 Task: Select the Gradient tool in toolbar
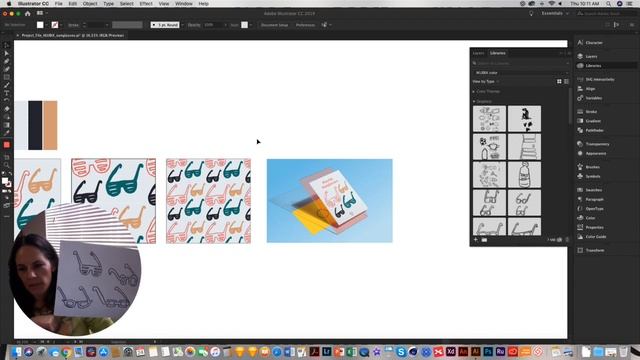[x=7, y=125]
